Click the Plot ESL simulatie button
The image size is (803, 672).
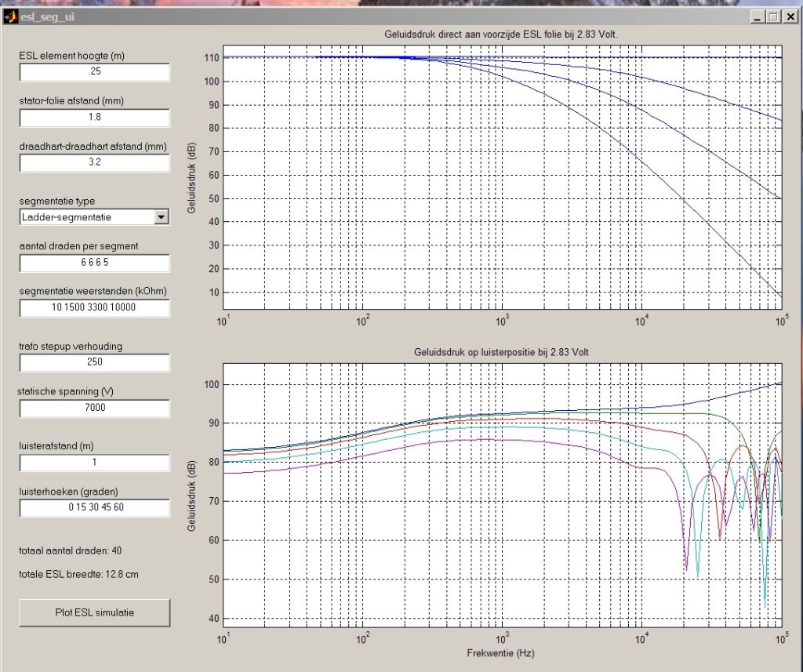pyautogui.click(x=95, y=612)
